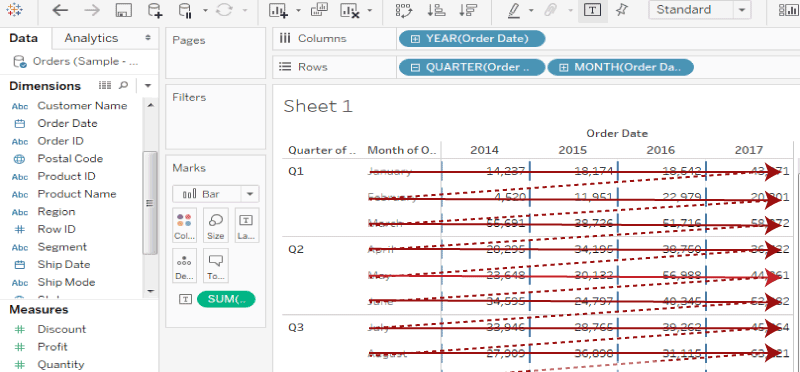Open the Color button in Marks card
Screen dimensions: 800x372
(x=184, y=225)
